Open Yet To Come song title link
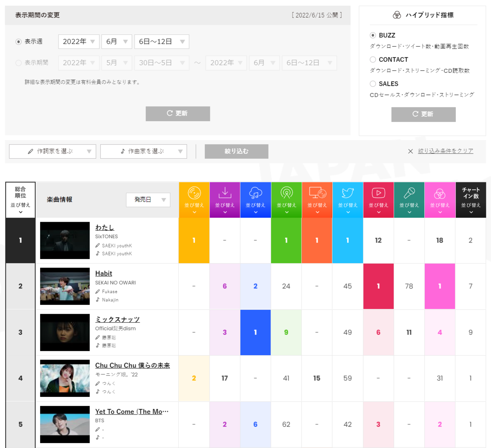The image size is (491, 448). tap(132, 412)
